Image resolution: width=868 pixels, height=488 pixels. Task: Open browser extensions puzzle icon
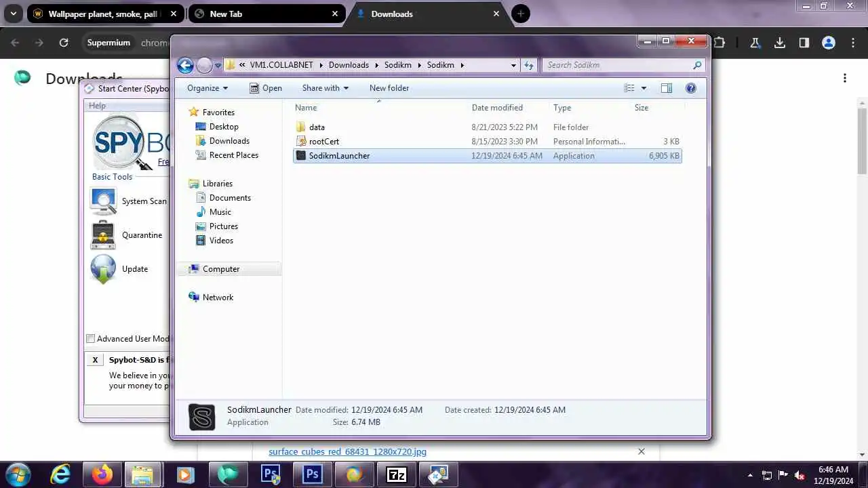[x=720, y=43]
